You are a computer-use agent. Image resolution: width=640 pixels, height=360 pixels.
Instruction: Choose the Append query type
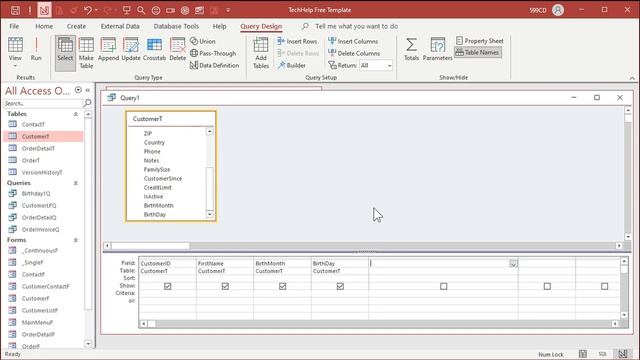(108, 50)
